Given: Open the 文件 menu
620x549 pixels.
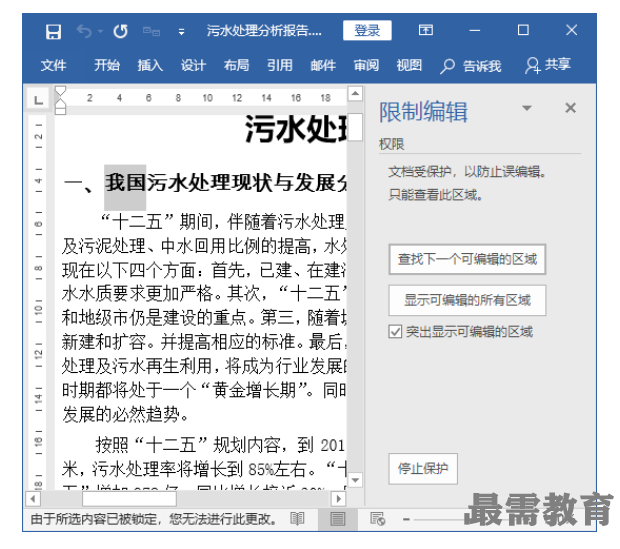Looking at the screenshot, I should point(53,65).
